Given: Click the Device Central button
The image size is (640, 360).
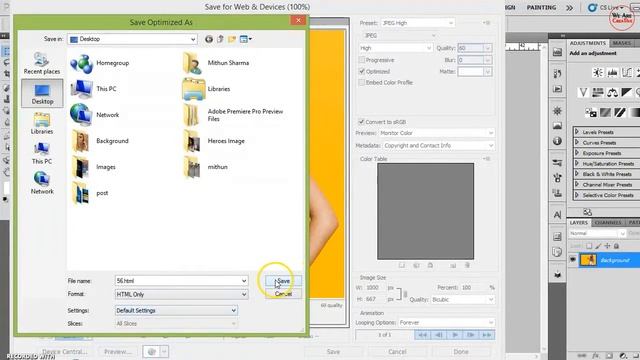Looking at the screenshot, I should [x=64, y=352].
